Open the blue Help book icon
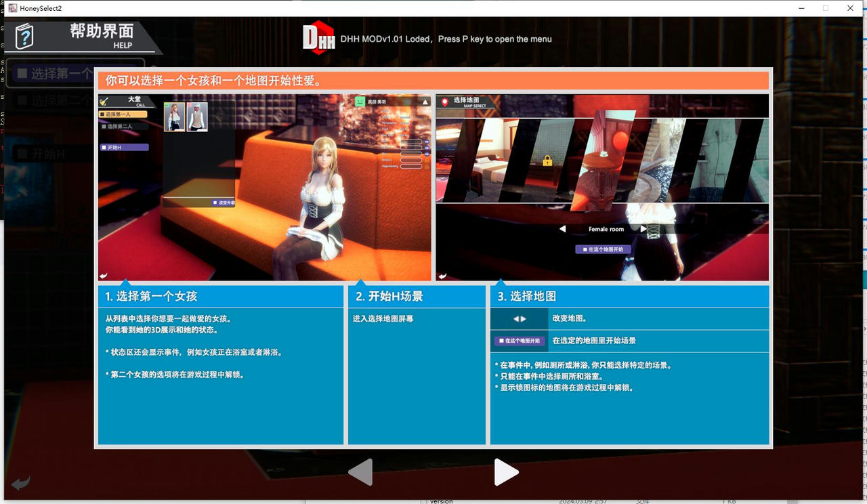 click(25, 37)
